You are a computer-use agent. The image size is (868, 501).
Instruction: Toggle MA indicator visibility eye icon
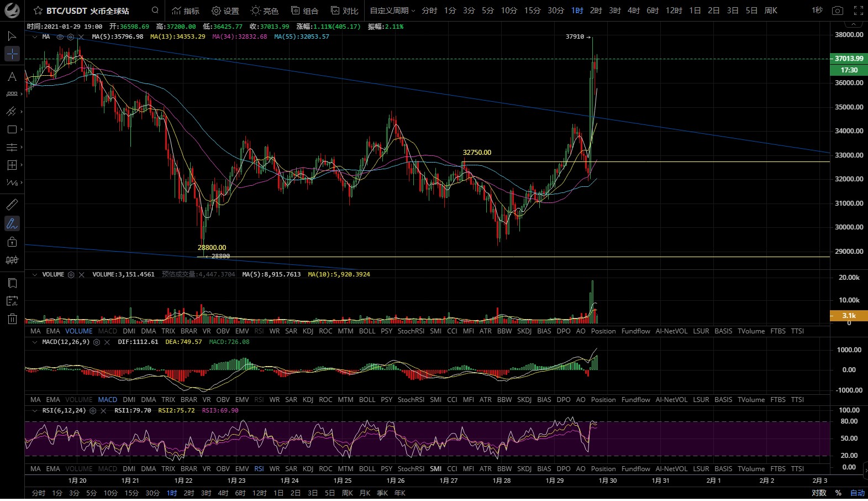(x=60, y=36)
